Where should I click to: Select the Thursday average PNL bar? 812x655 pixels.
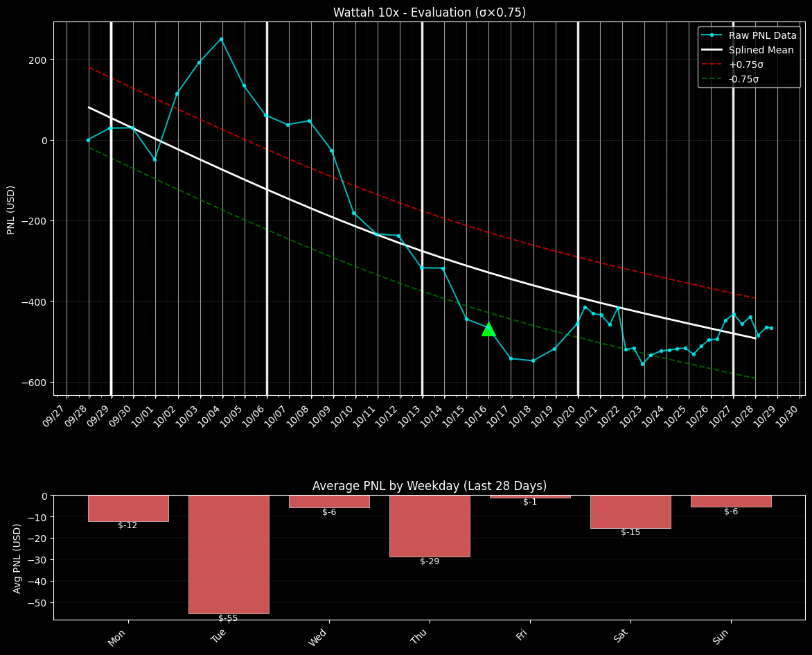(x=430, y=526)
